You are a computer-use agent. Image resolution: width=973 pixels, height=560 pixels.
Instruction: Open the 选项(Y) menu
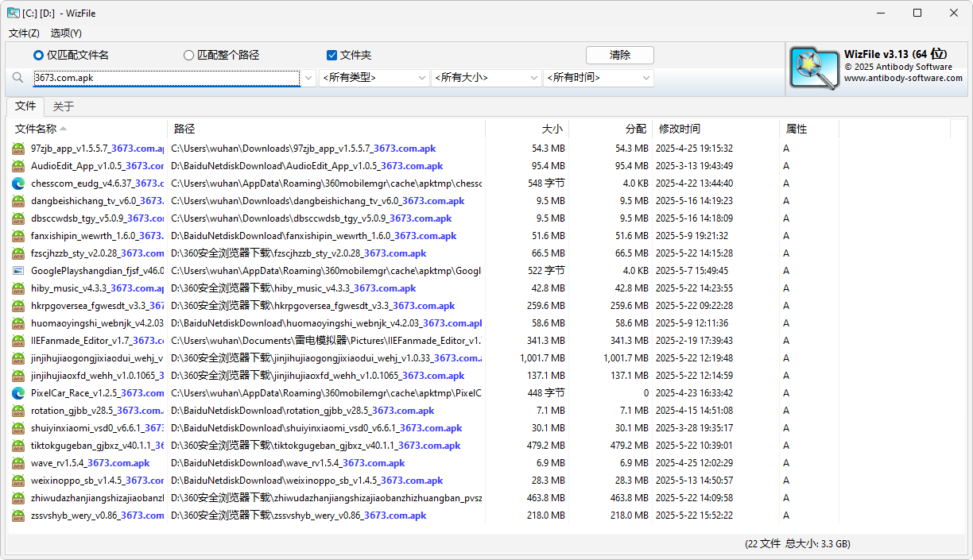(66, 33)
